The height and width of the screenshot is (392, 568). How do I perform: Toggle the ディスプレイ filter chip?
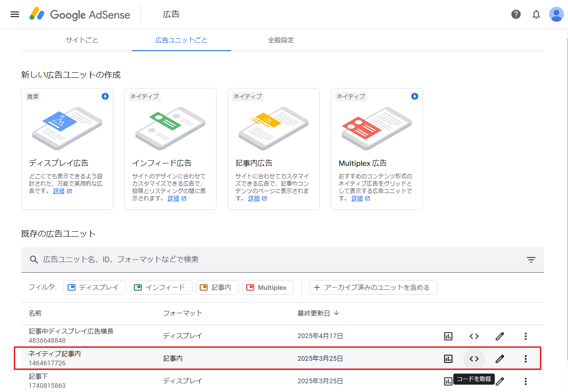click(95, 287)
